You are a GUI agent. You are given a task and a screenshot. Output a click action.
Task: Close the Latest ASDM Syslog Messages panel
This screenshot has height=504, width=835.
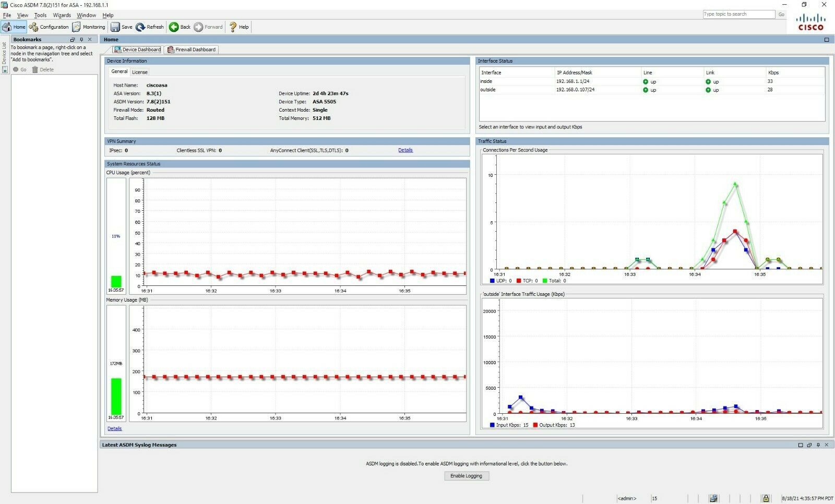coord(827,445)
